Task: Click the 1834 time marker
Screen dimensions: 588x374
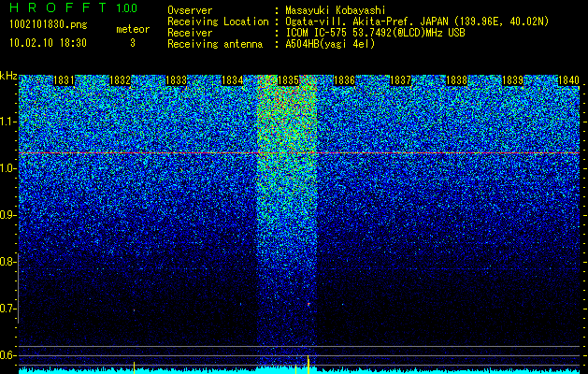Action: tap(232, 80)
